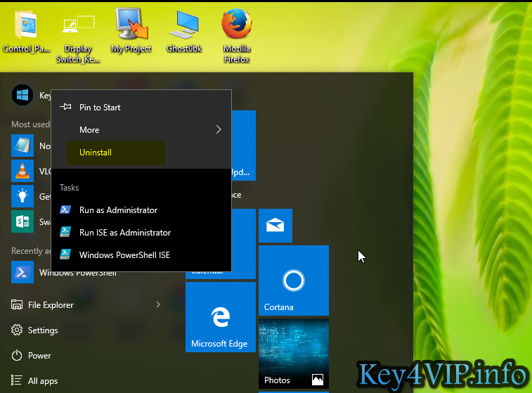Choose Pin to Start
Screen dimensions: 532x393
[141, 108]
